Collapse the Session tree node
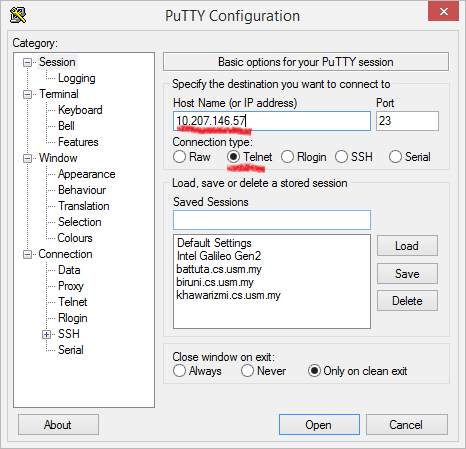The width and height of the screenshot is (466, 449). coord(27,62)
